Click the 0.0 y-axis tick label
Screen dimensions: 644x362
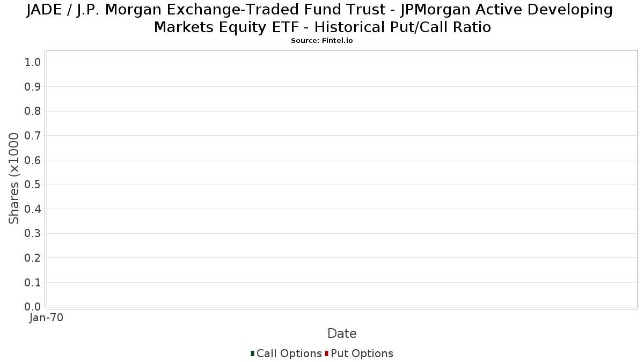[33, 307]
